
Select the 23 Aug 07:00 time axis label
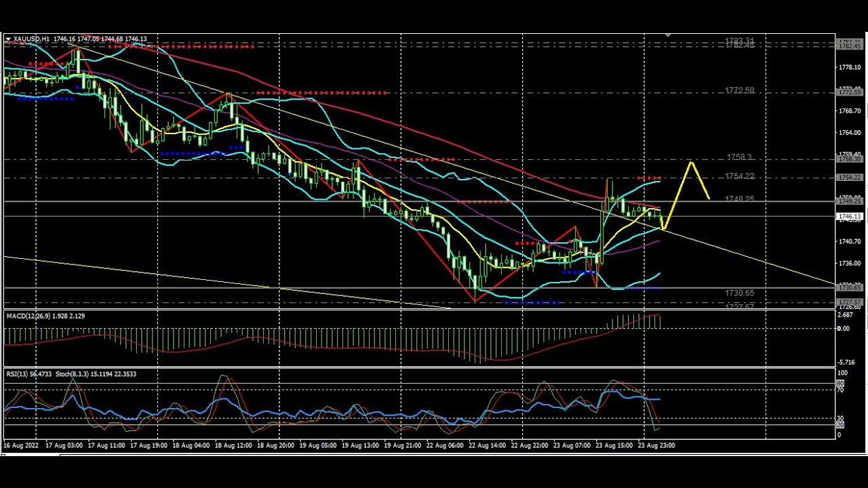click(572, 445)
